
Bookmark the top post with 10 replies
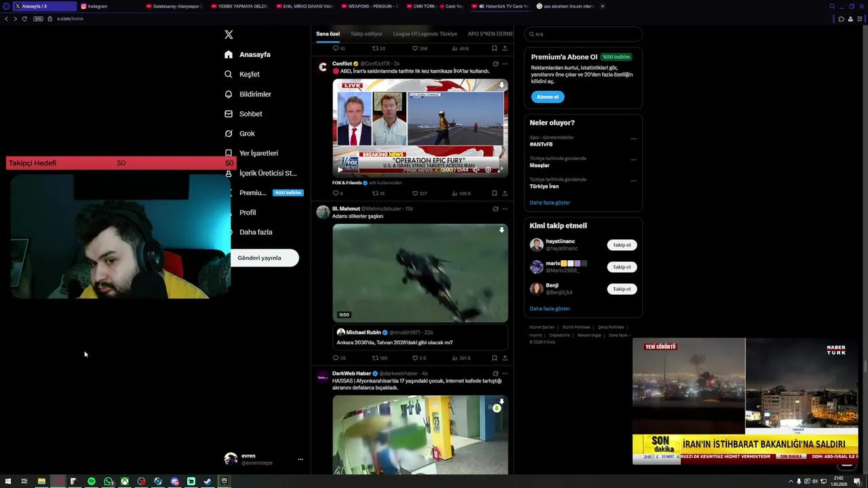pos(494,49)
